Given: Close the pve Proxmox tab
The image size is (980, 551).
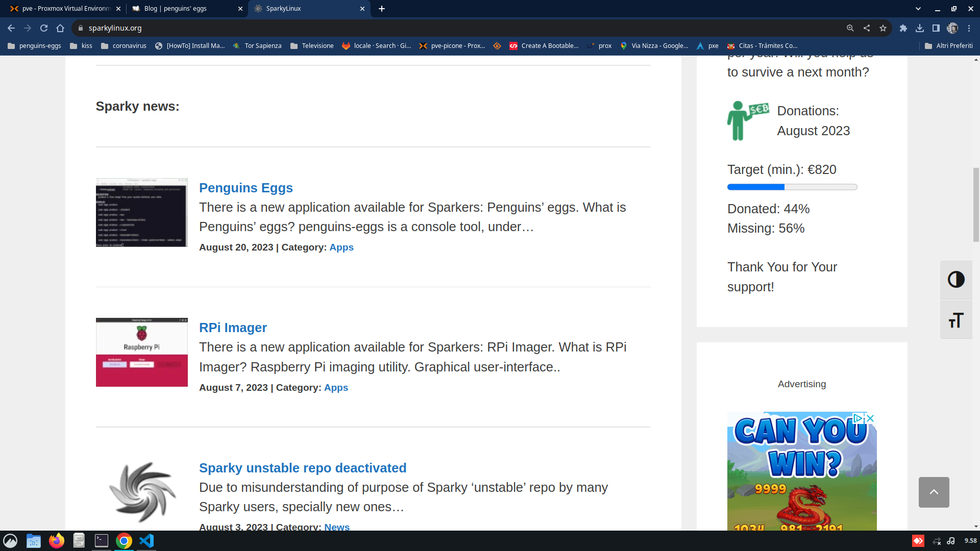Looking at the screenshot, I should (x=118, y=9).
